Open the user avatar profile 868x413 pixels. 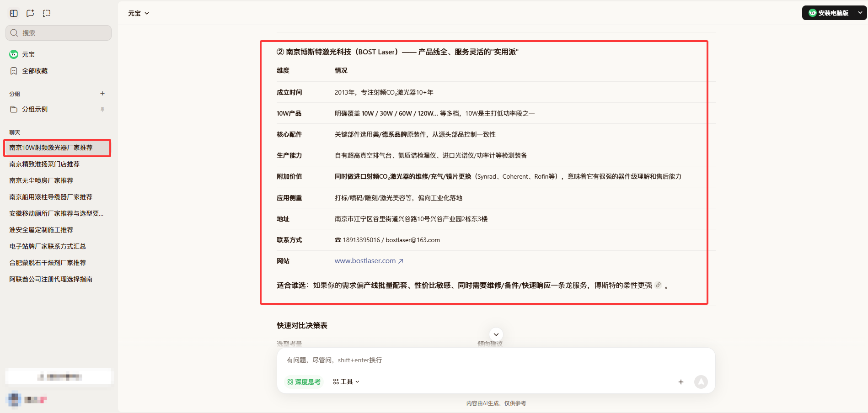15,400
